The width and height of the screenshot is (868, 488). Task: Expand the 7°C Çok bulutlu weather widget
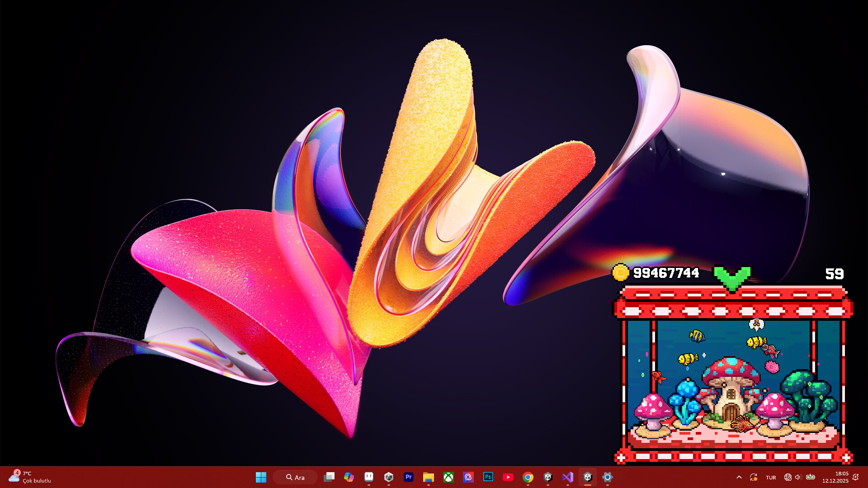coord(29,477)
